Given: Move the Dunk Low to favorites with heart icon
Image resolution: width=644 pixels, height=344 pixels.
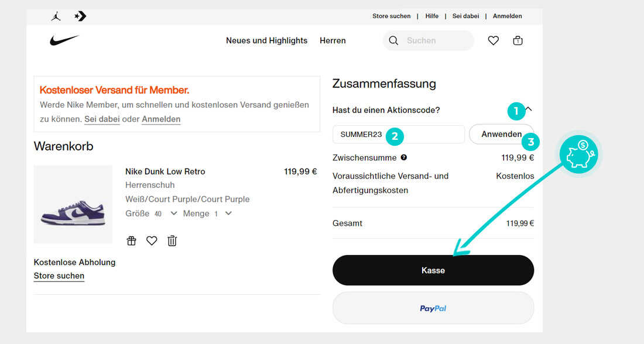Looking at the screenshot, I should (x=152, y=241).
